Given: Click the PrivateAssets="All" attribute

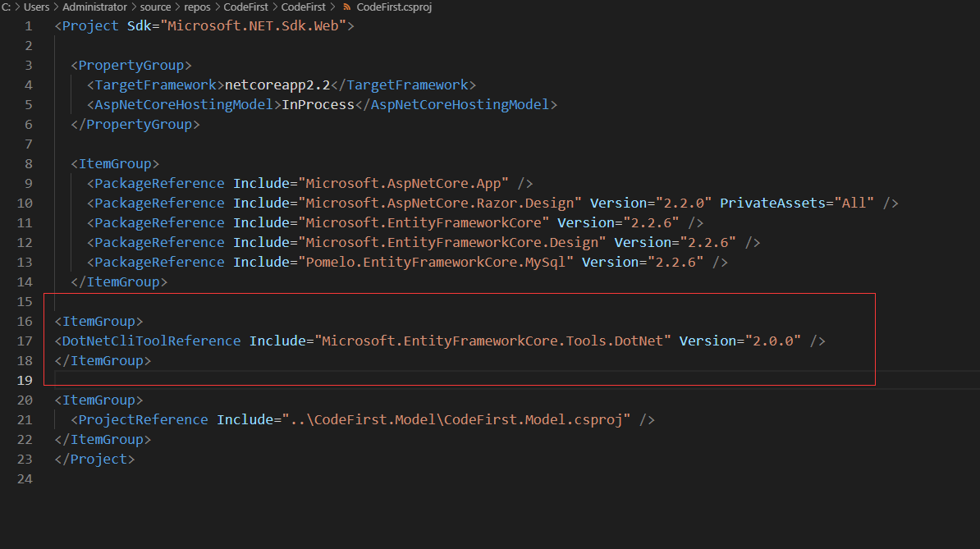Looking at the screenshot, I should click(797, 203).
